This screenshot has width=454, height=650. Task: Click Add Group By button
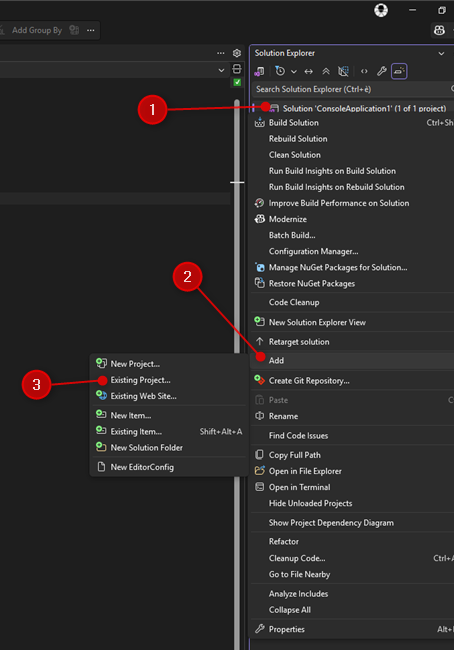(x=37, y=30)
